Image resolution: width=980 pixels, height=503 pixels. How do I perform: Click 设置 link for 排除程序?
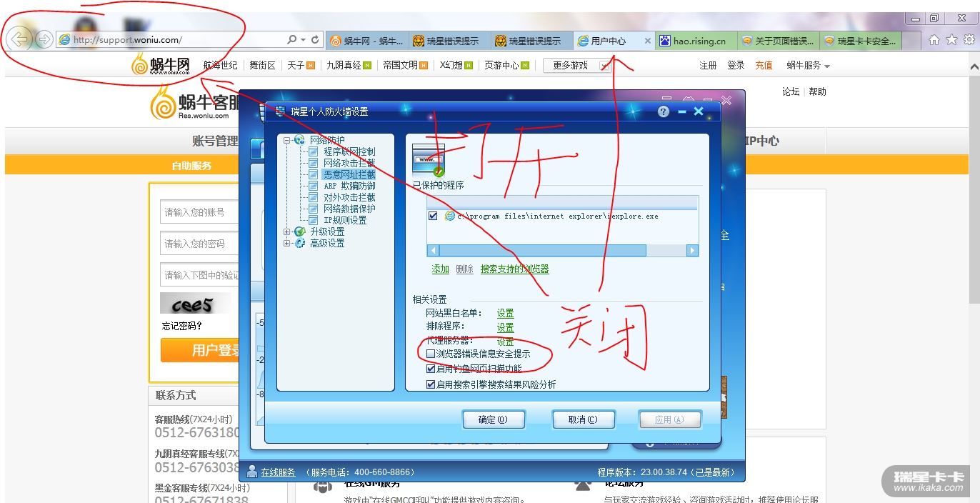pos(506,327)
